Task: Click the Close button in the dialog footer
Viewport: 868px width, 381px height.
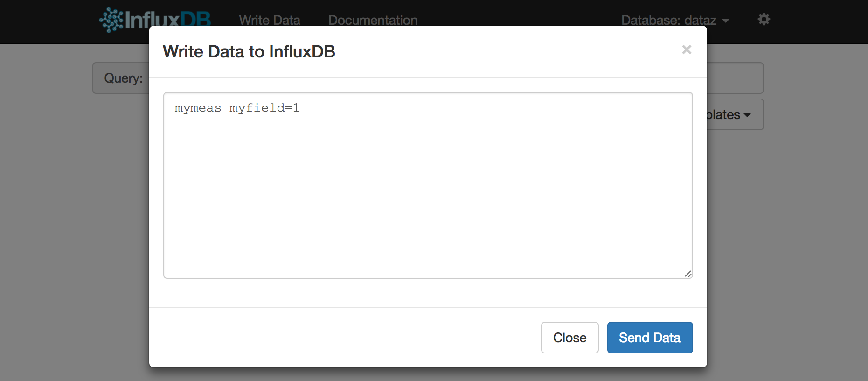Action: (569, 338)
